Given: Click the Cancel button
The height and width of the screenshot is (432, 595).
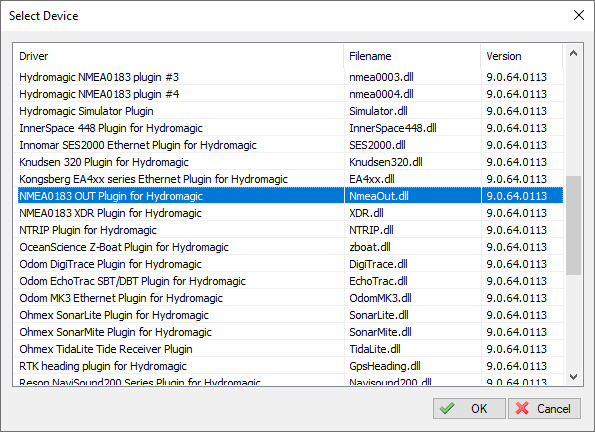Looking at the screenshot, I should pos(544,408).
